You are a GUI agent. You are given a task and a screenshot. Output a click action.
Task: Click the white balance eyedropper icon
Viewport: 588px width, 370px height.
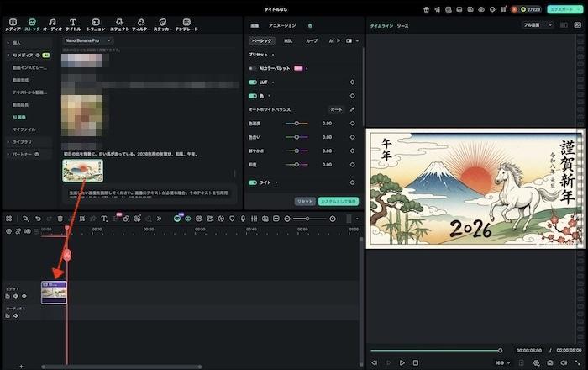(353, 109)
